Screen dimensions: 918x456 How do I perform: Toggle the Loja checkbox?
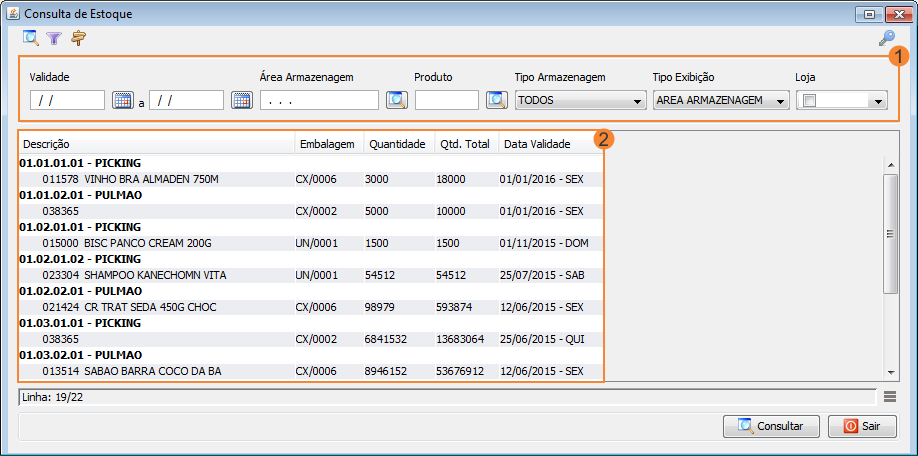(x=810, y=101)
